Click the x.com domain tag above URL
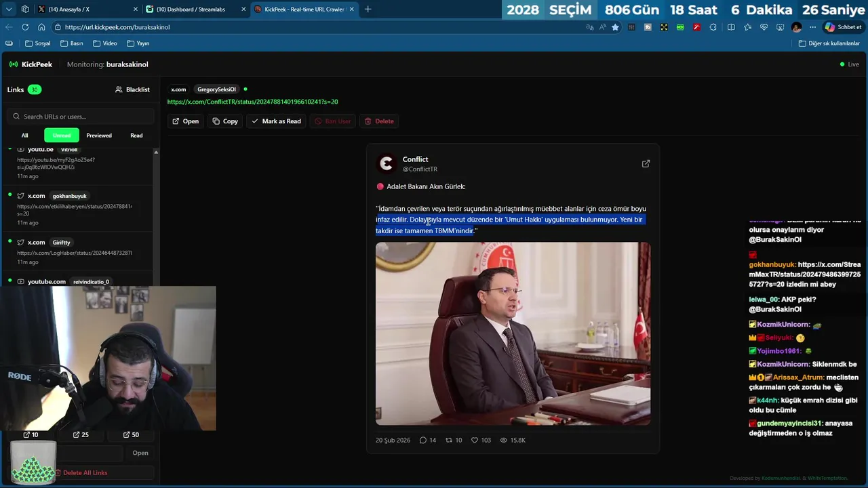The width and height of the screenshot is (868, 488). click(x=178, y=89)
